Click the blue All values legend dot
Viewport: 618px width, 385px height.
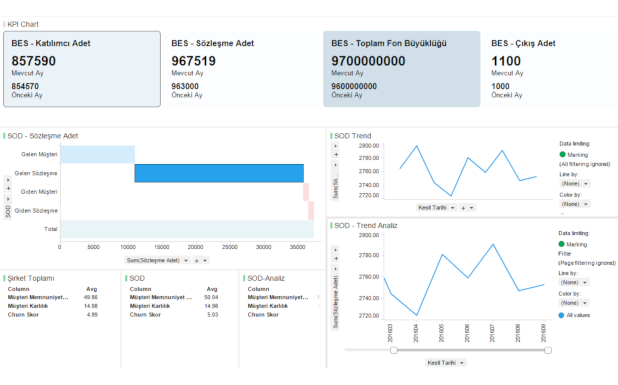(x=561, y=315)
